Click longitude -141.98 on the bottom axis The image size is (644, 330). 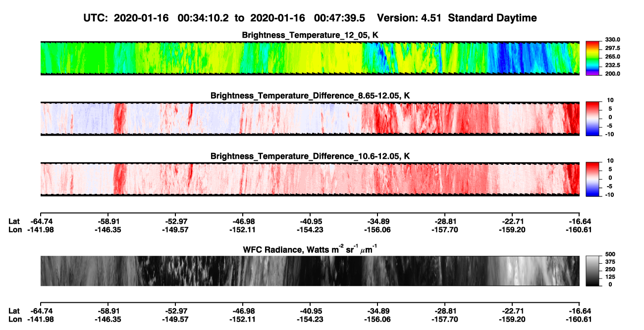[40, 319]
